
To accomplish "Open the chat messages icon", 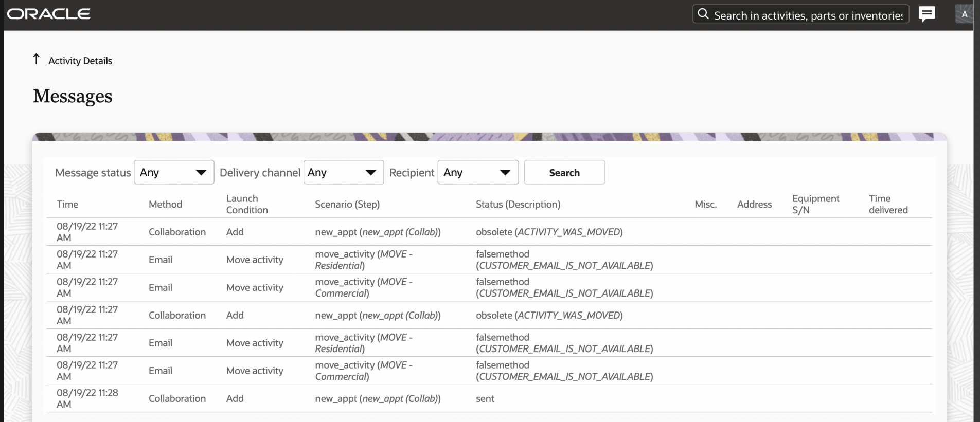I will [926, 14].
